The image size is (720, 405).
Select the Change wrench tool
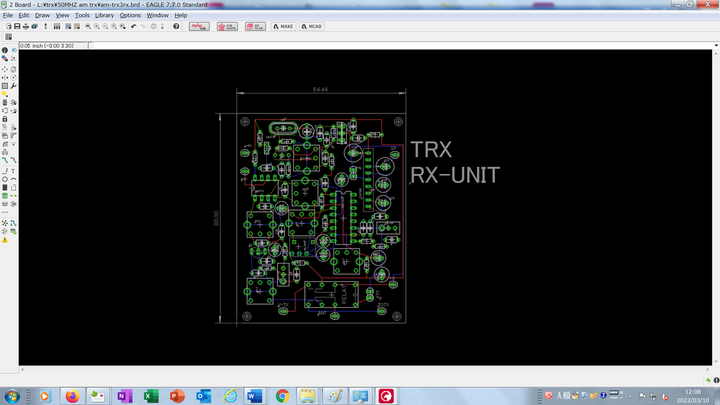click(12, 85)
